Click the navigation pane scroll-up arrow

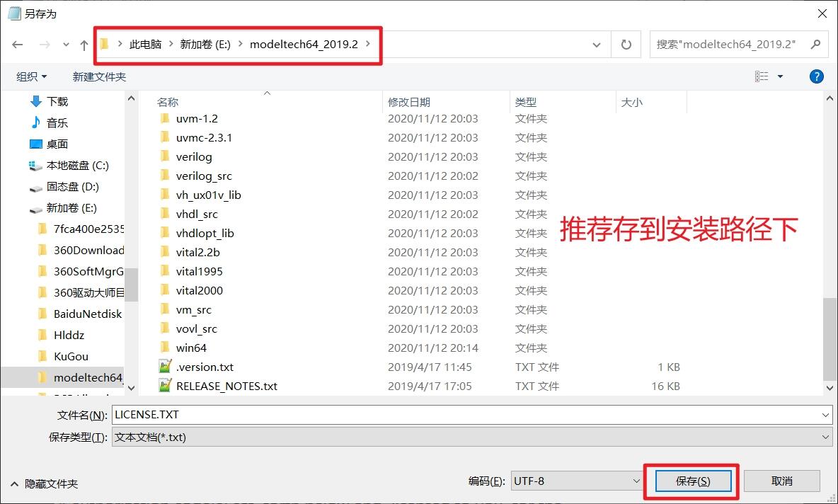point(132,98)
